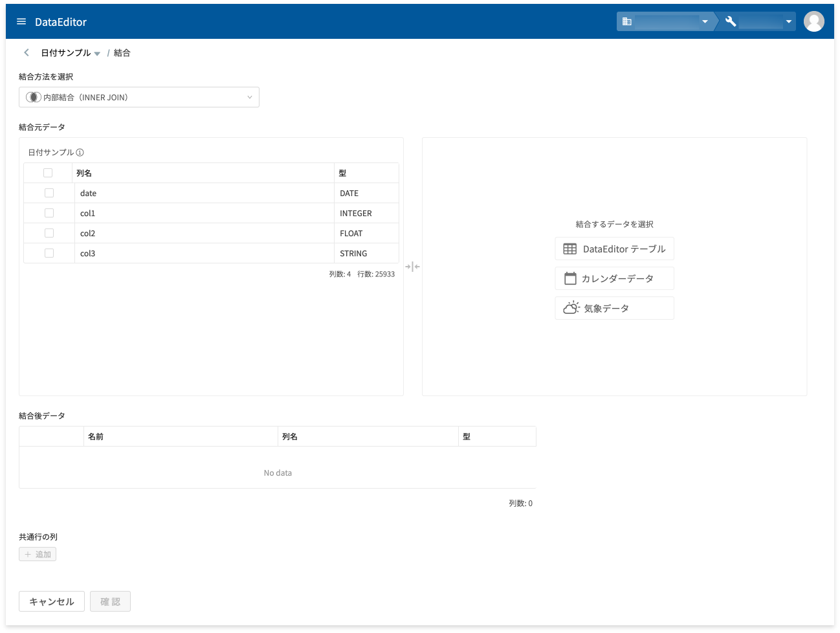Open the organization dropdown in header

point(665,21)
